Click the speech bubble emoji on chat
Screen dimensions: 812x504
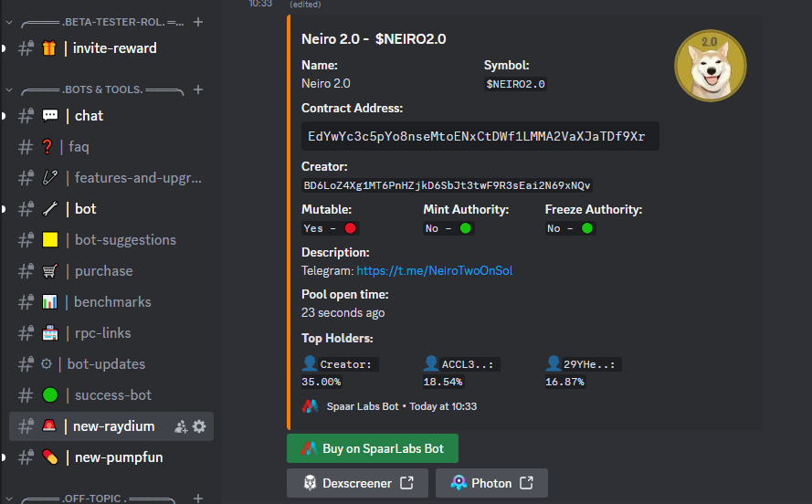[x=50, y=115]
